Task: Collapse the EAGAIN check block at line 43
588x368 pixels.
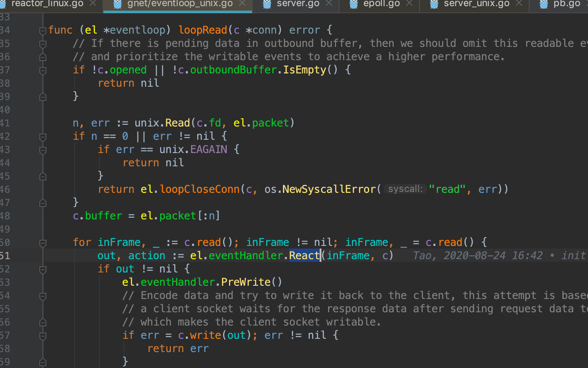Action: click(x=42, y=149)
